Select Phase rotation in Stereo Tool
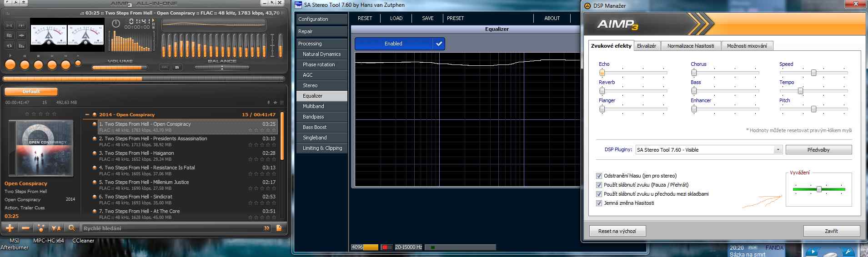868x257 pixels. point(321,64)
